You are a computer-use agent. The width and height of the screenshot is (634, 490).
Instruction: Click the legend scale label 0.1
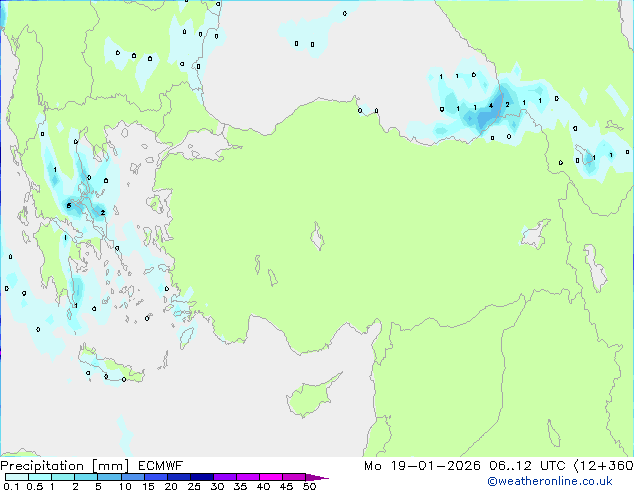coord(11,486)
